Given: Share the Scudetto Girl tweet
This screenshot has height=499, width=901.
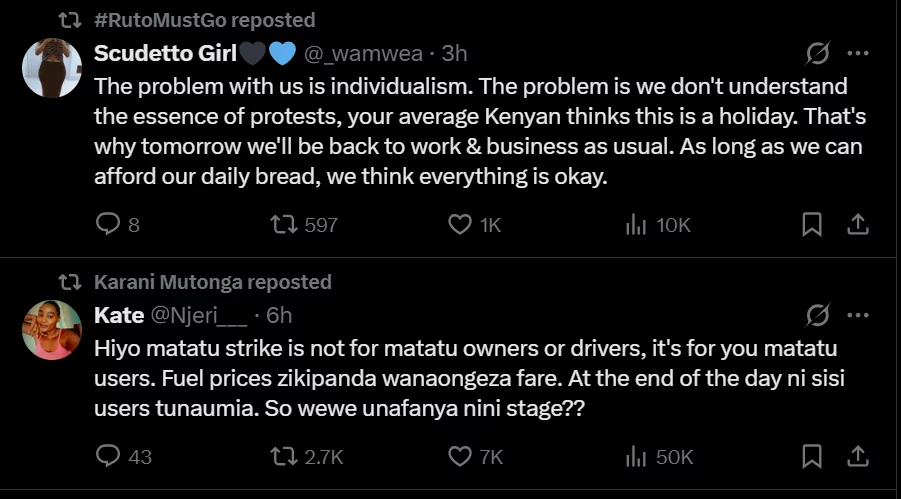Looking at the screenshot, I should (x=857, y=225).
